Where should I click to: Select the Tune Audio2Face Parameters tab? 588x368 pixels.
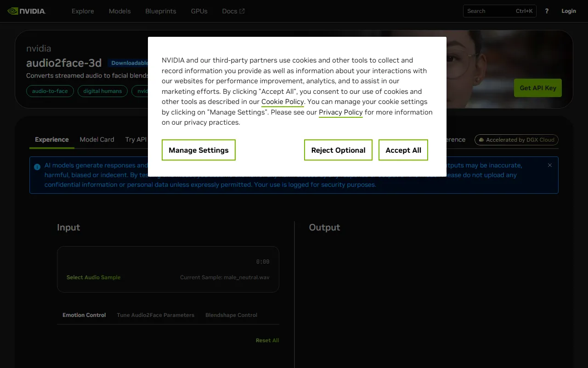[155, 315]
